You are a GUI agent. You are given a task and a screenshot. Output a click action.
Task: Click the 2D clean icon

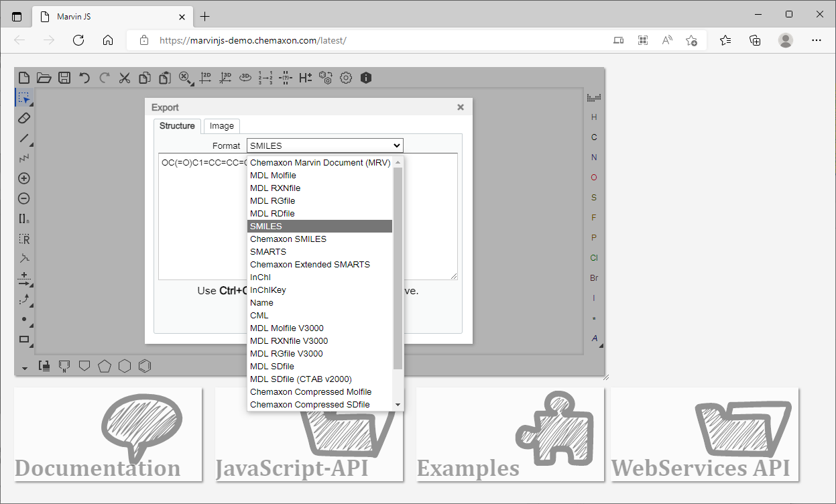(206, 78)
